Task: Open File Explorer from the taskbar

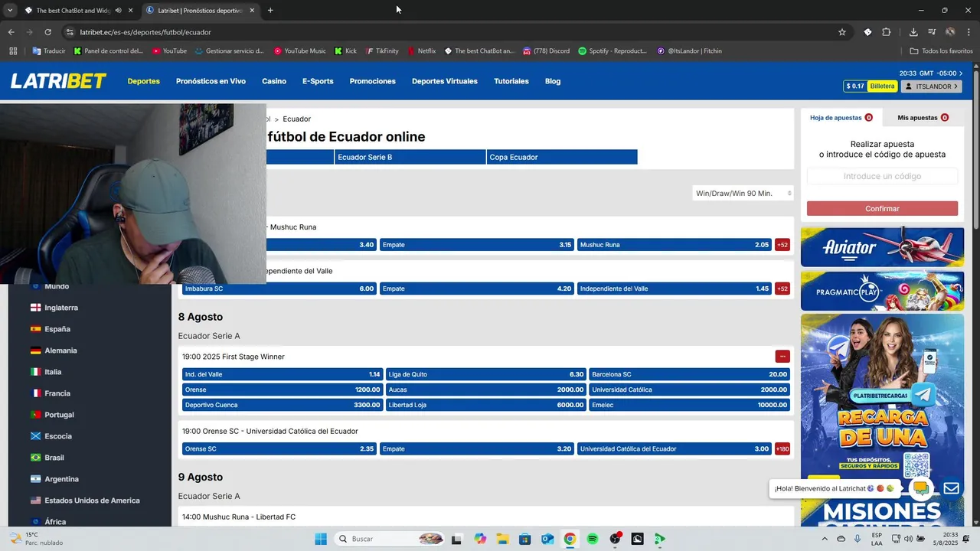Action: click(x=502, y=539)
